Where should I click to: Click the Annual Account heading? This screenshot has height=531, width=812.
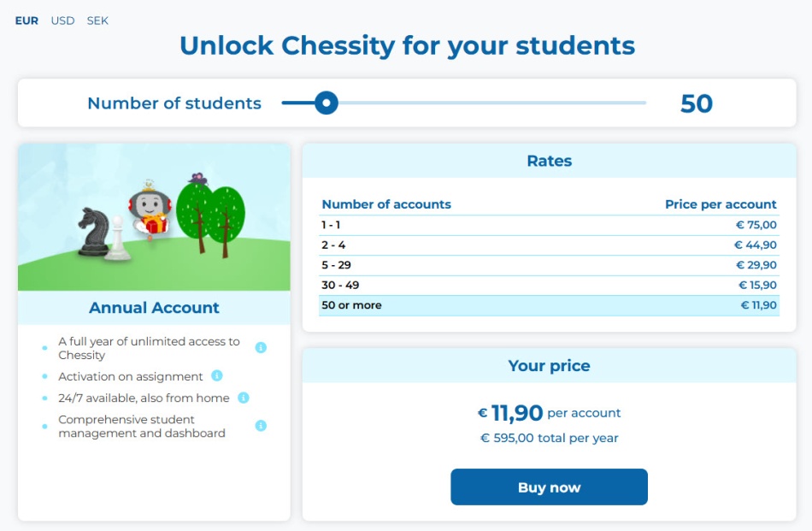click(x=154, y=308)
